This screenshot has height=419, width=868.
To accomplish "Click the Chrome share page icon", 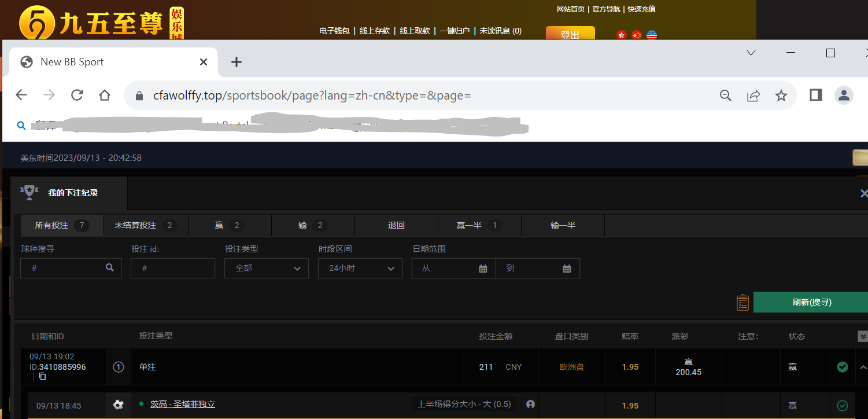I will tap(754, 95).
